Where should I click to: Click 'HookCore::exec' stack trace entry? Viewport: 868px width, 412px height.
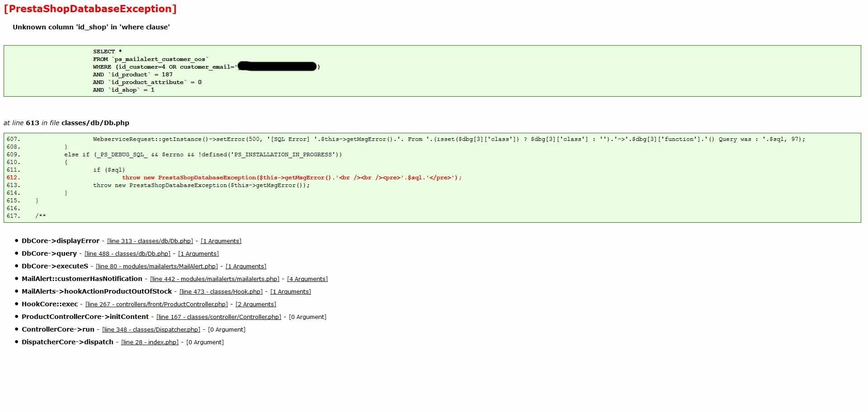click(50, 304)
